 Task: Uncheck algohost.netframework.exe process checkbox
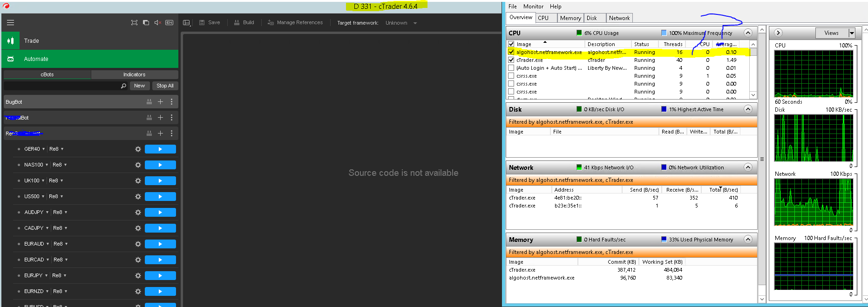511,52
